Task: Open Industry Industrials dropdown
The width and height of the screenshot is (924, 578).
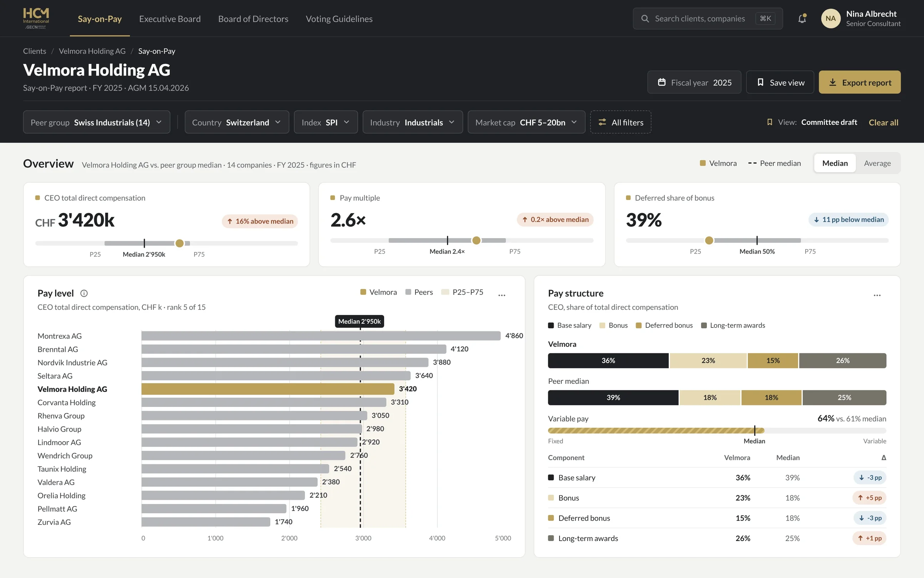Action: click(x=413, y=122)
